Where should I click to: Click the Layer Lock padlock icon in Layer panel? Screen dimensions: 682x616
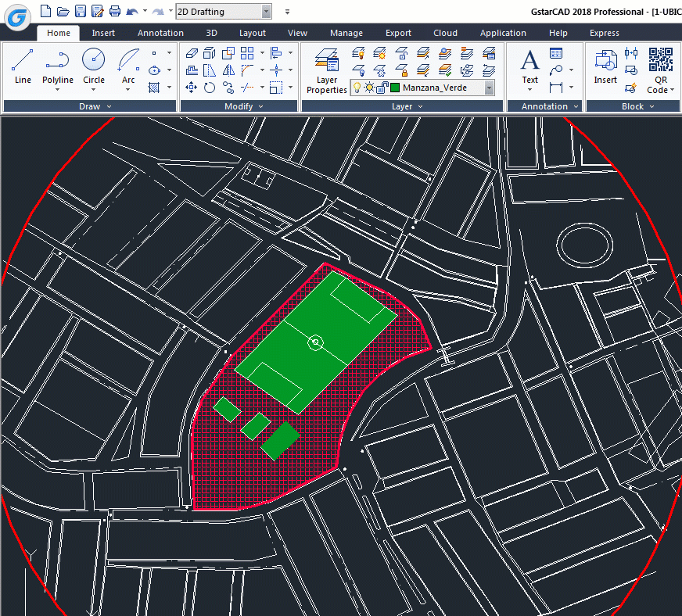click(x=402, y=70)
